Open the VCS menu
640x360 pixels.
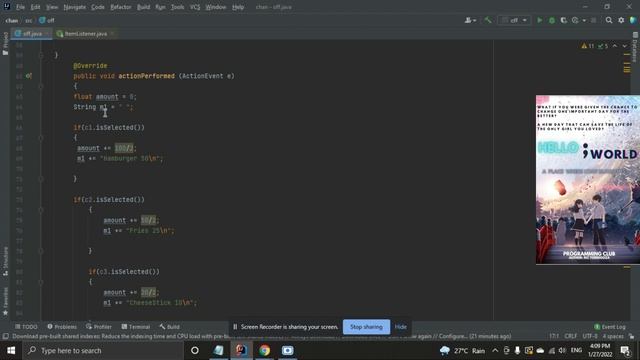pos(195,7)
